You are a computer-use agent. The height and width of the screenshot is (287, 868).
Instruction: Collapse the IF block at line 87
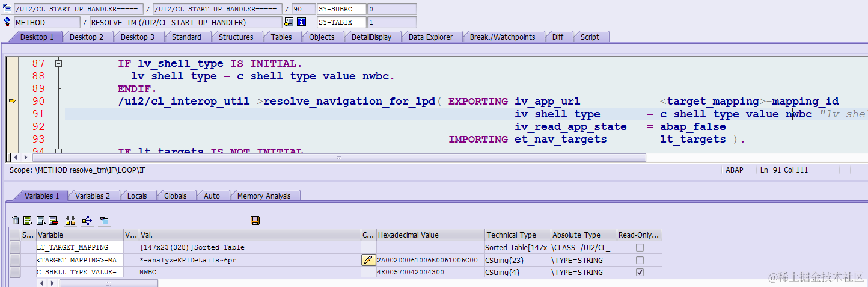(59, 63)
